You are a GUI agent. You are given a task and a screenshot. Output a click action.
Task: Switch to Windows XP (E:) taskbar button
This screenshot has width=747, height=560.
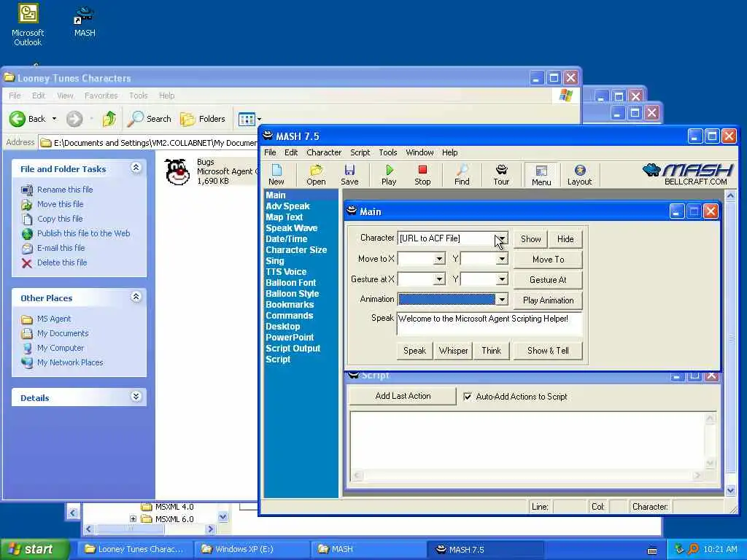pos(252,550)
